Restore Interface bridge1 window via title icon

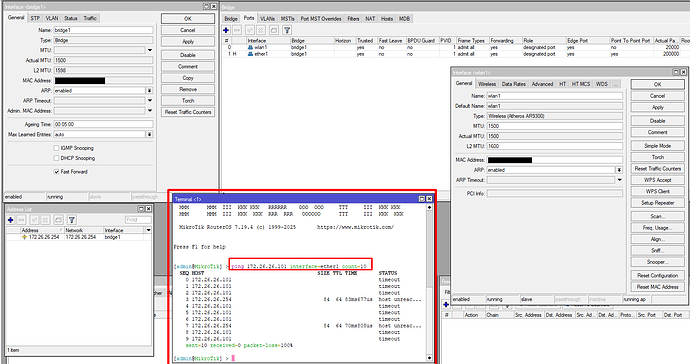click(x=206, y=7)
